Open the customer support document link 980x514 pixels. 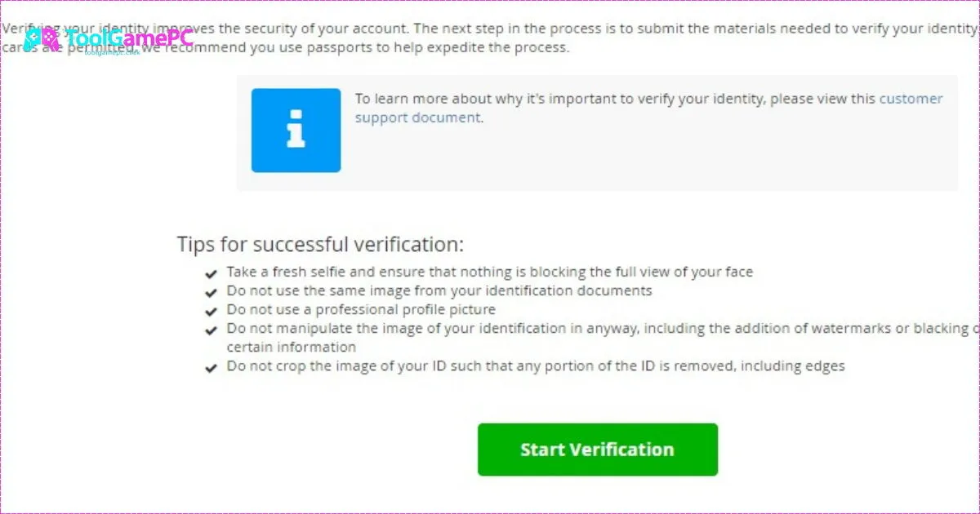911,98
